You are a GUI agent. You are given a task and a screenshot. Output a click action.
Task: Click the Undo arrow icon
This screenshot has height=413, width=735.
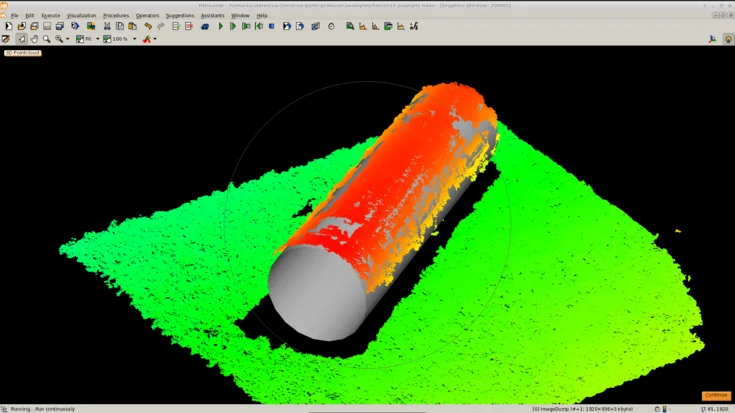click(149, 26)
